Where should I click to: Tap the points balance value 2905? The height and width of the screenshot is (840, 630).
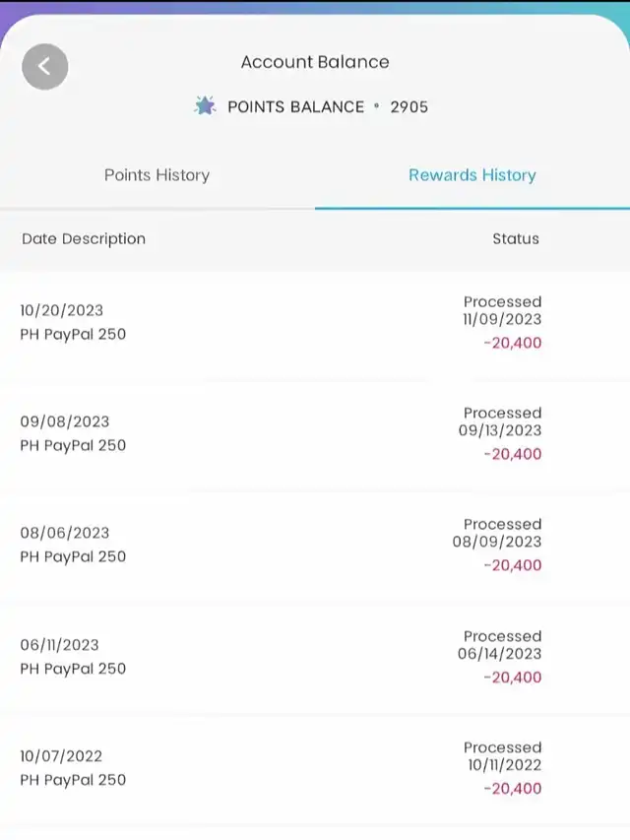click(409, 106)
